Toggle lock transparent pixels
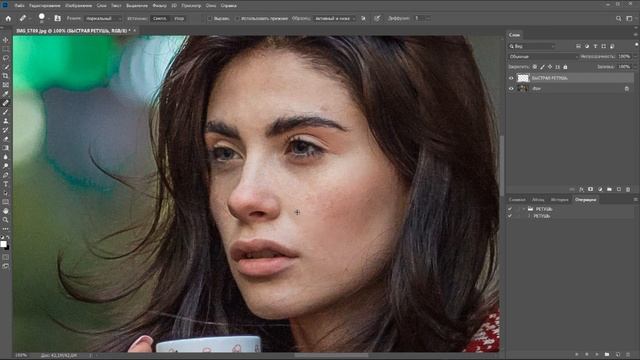 pos(535,67)
